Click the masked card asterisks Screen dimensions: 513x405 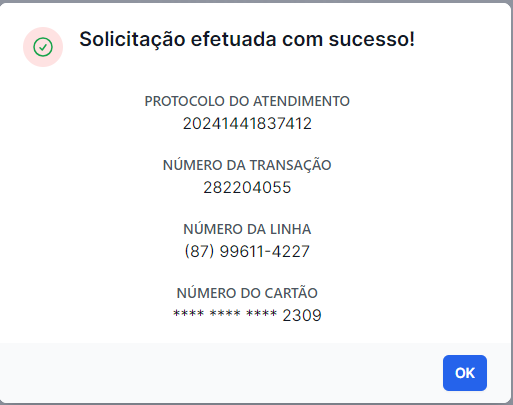pos(225,314)
